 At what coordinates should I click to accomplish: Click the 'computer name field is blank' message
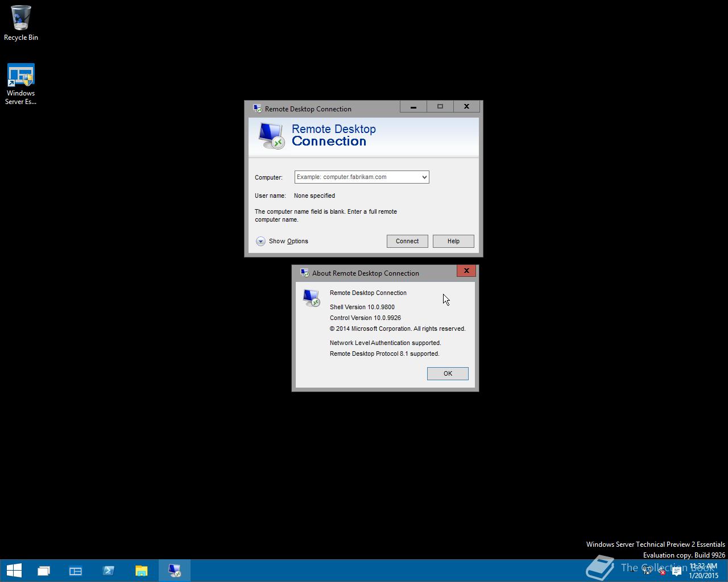click(326, 215)
